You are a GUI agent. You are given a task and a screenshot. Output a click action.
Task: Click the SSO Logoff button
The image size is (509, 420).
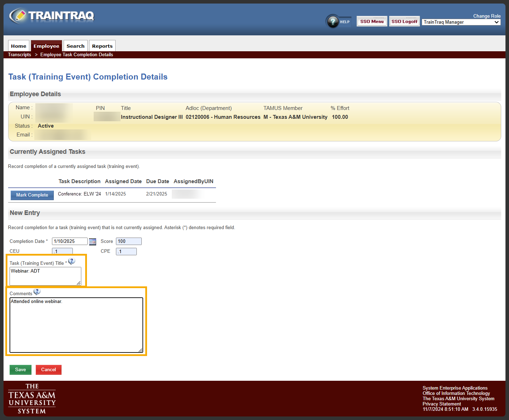tap(404, 21)
